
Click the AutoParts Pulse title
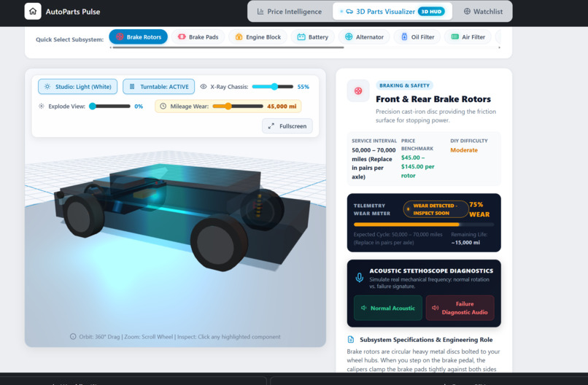click(x=73, y=12)
